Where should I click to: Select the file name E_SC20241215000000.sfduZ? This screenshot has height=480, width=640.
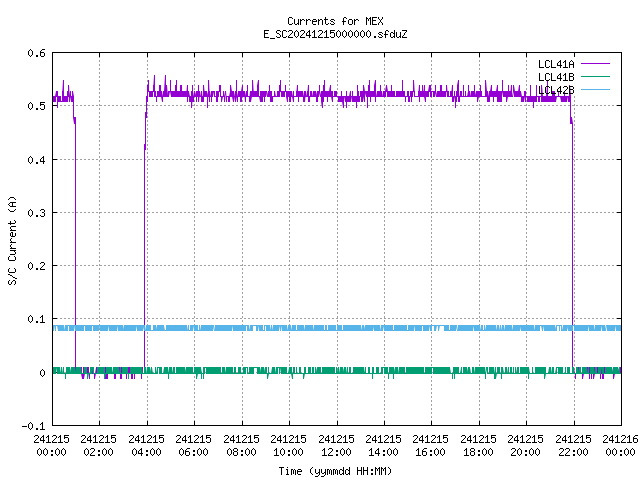pyautogui.click(x=335, y=34)
